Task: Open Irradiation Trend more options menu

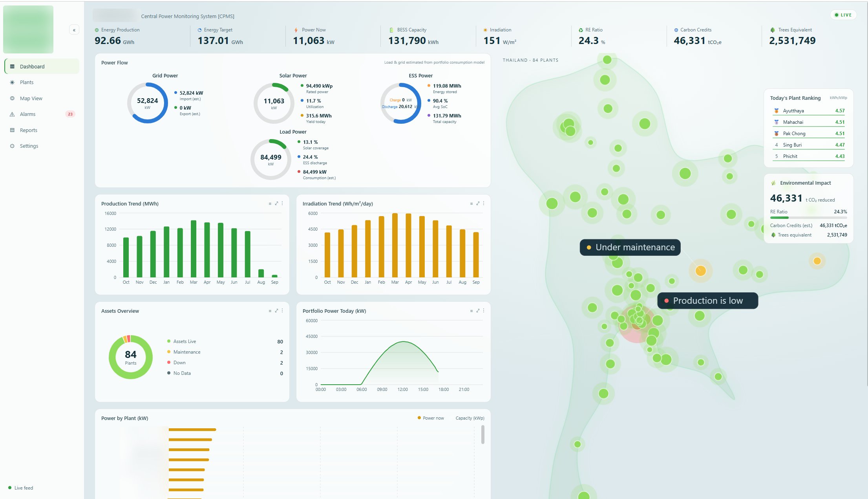Action: point(483,204)
